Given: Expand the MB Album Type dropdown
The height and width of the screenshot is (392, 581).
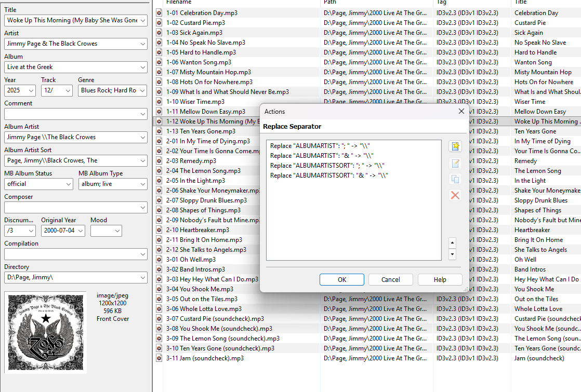Looking at the screenshot, I should [143, 184].
